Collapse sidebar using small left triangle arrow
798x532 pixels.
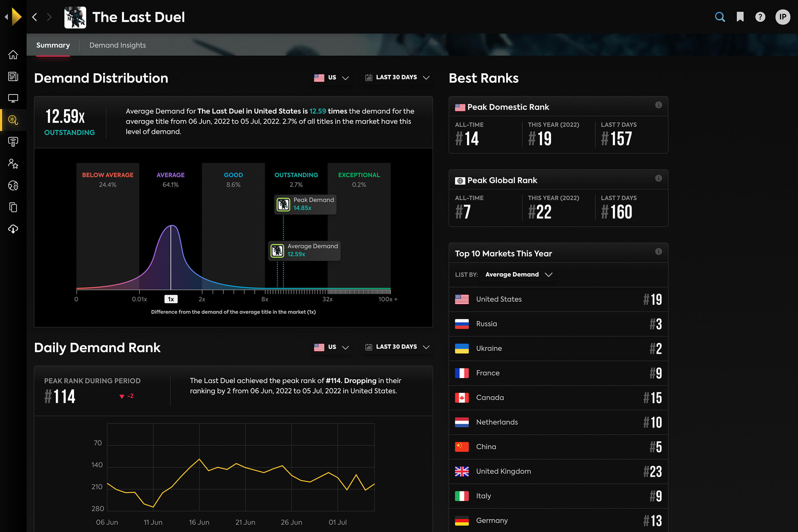click(x=6, y=17)
